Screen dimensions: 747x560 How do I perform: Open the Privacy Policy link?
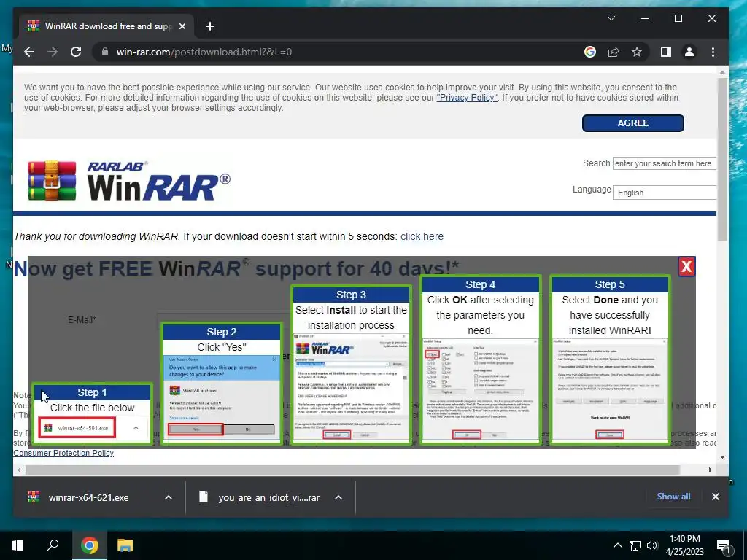tap(467, 98)
